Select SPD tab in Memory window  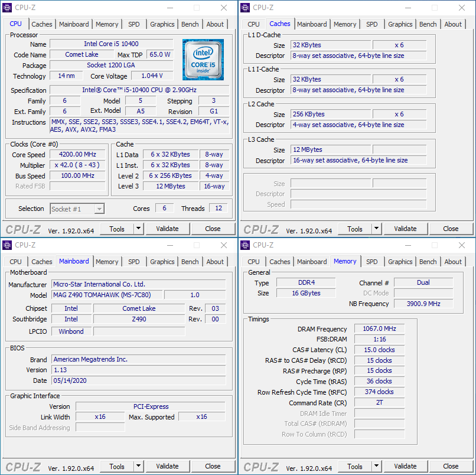point(372,262)
